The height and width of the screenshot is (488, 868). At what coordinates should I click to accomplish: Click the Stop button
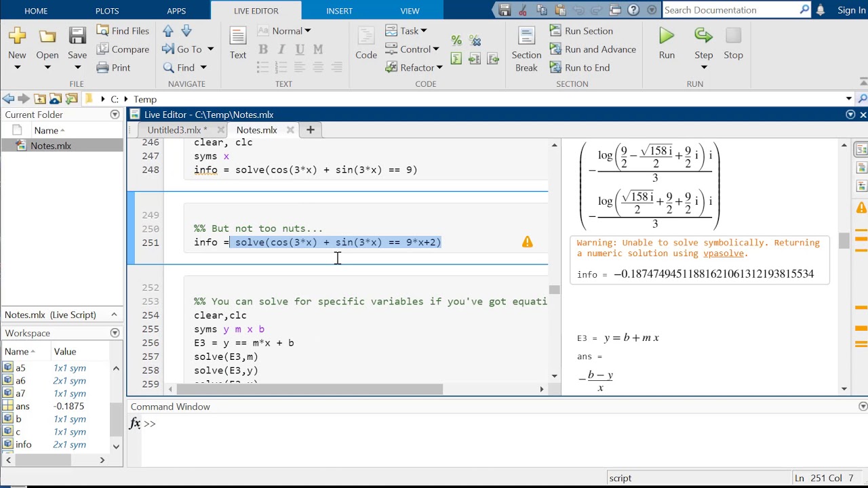(x=733, y=43)
